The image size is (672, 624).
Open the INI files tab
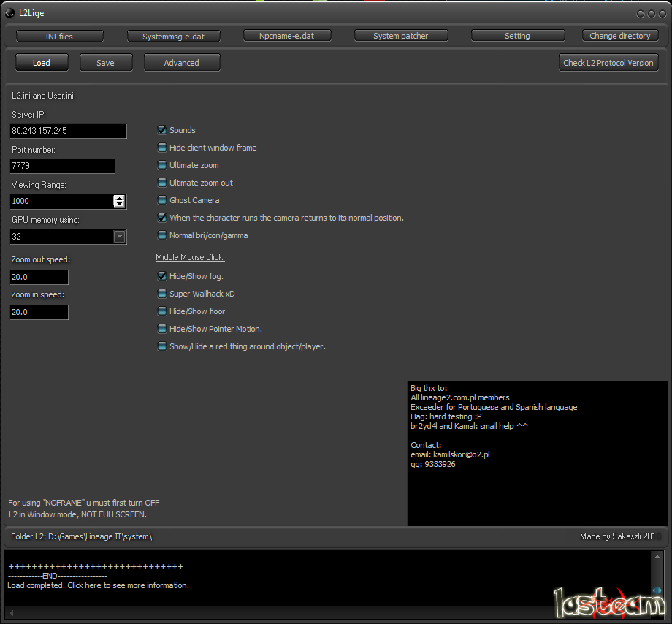click(59, 36)
